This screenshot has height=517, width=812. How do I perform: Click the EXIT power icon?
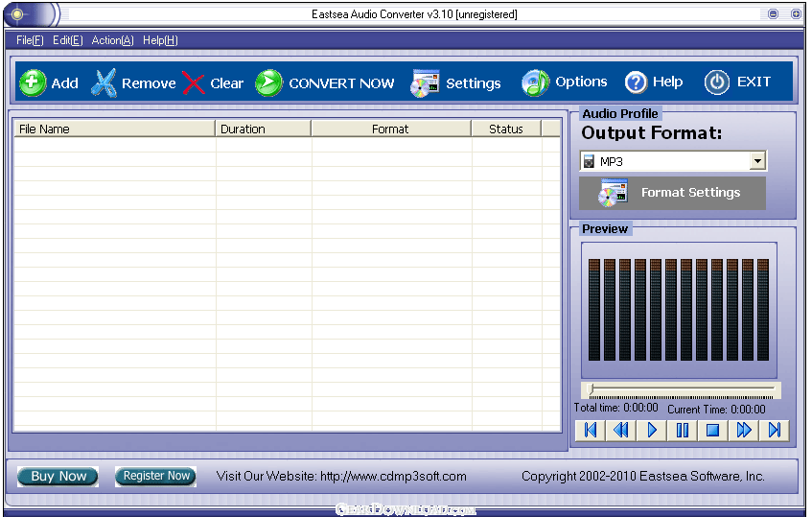point(717,82)
